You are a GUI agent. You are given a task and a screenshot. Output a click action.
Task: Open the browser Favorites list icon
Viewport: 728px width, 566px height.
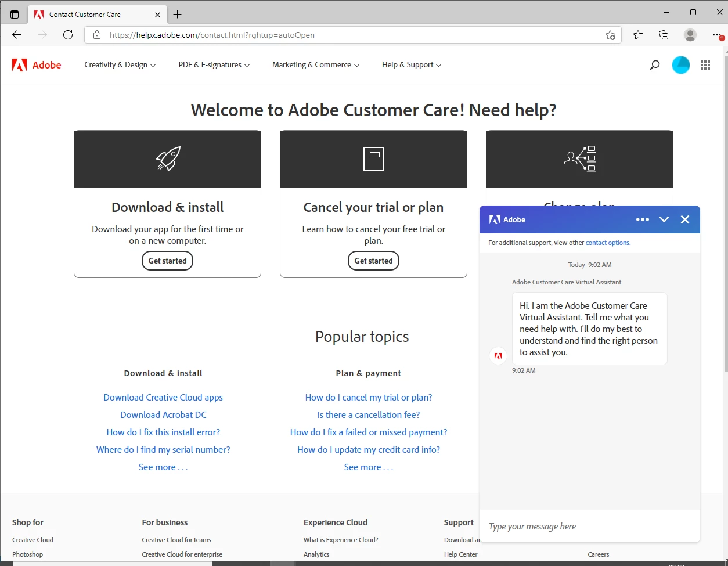[x=638, y=35]
